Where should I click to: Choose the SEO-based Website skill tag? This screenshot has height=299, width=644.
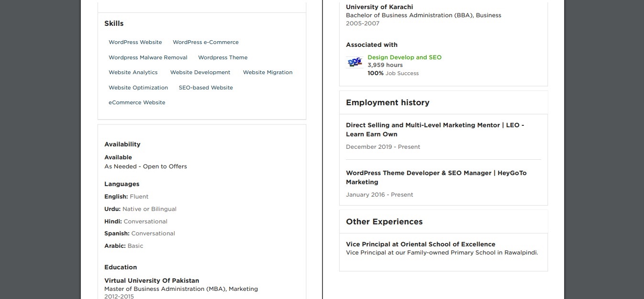click(x=206, y=88)
